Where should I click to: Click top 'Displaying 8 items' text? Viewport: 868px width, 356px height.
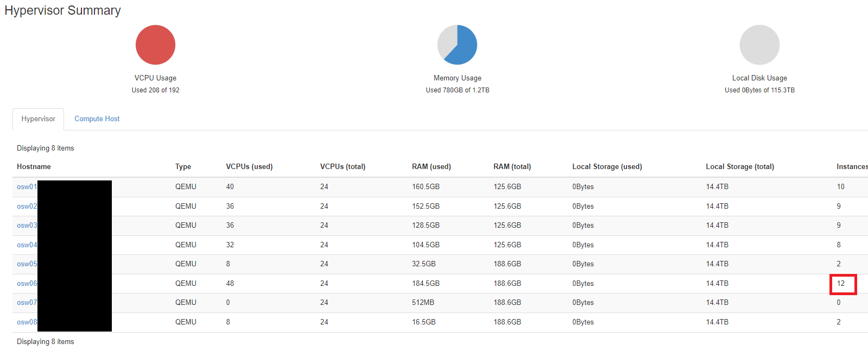[45, 148]
